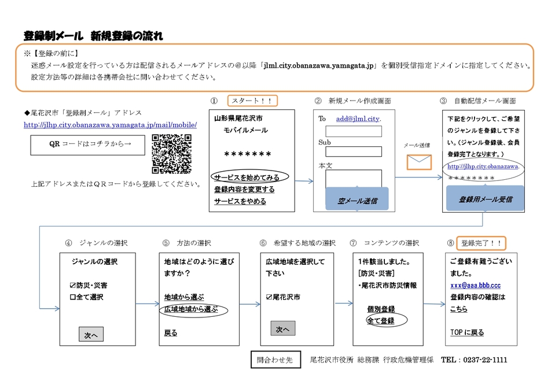Click the add@jlml.city address link
The image size is (555, 392).
click(359, 119)
